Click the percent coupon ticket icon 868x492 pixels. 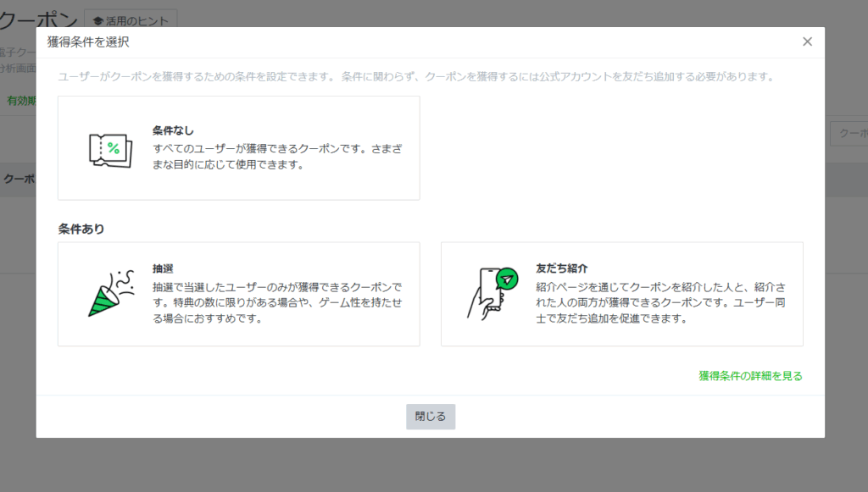pos(110,149)
